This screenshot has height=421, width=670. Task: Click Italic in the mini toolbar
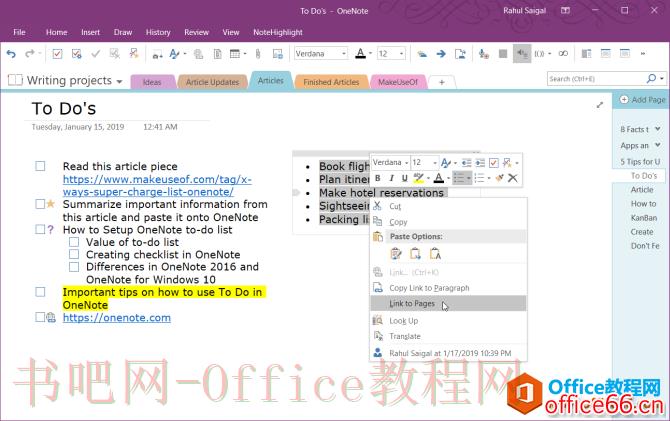point(391,178)
